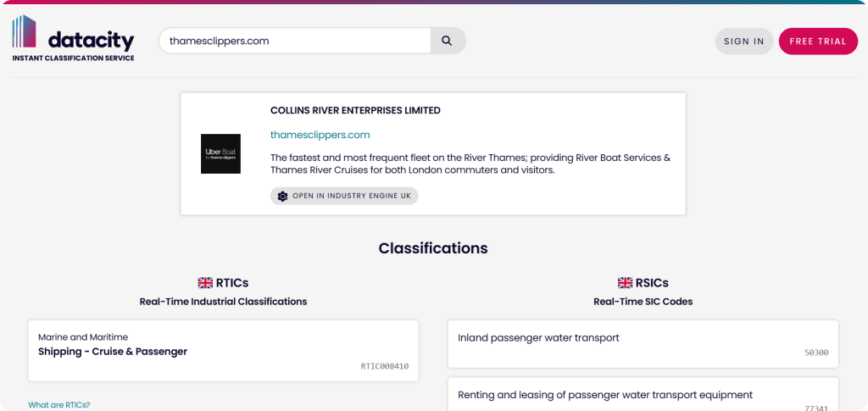The height and width of the screenshot is (411, 868).
Task: Open the Sign In button
Action: coord(744,41)
